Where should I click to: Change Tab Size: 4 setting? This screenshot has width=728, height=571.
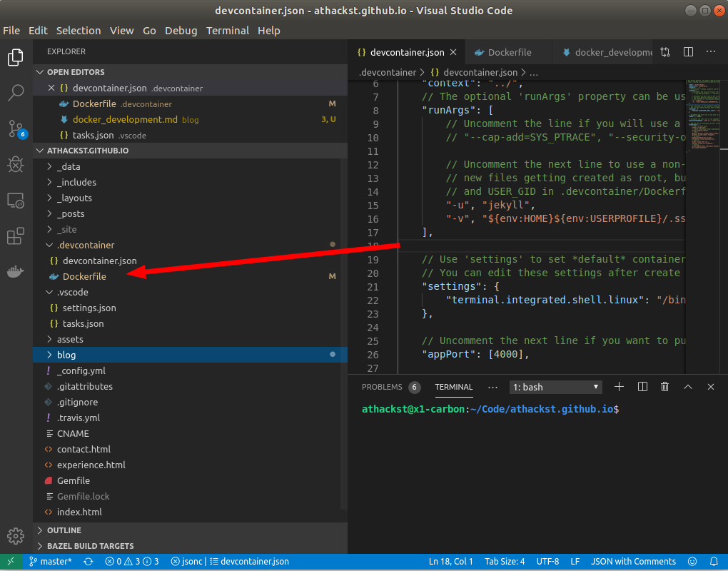(505, 562)
